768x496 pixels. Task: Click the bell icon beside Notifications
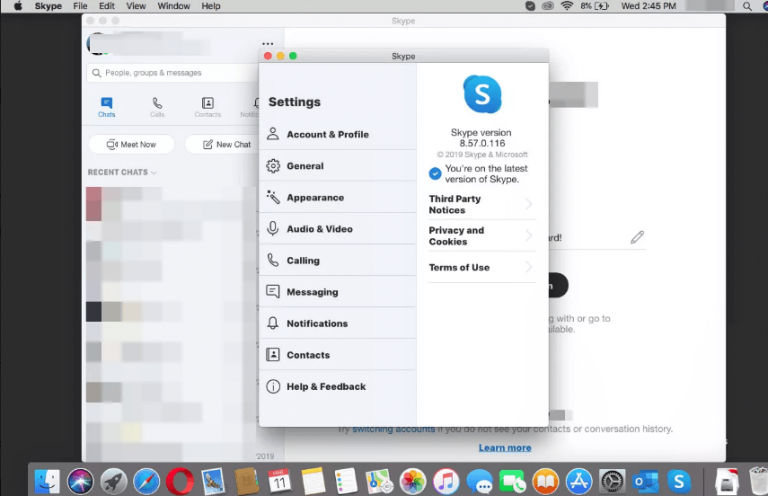pyautogui.click(x=273, y=323)
